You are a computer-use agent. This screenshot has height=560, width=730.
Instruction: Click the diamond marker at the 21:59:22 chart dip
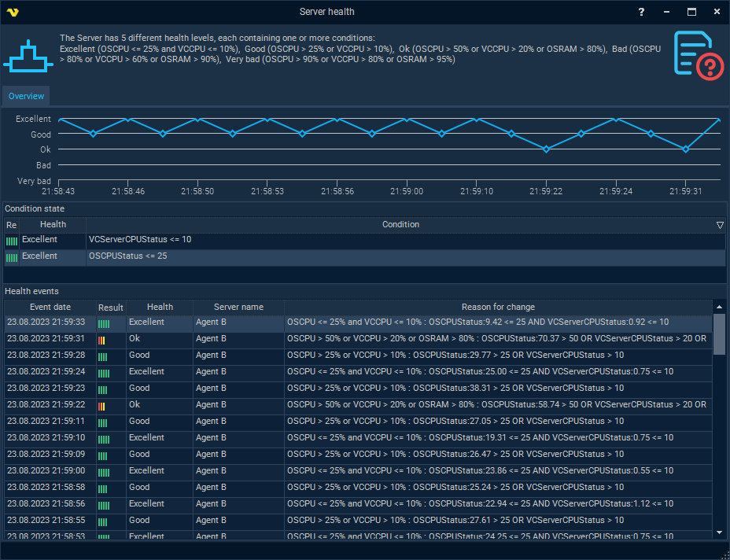(545, 149)
